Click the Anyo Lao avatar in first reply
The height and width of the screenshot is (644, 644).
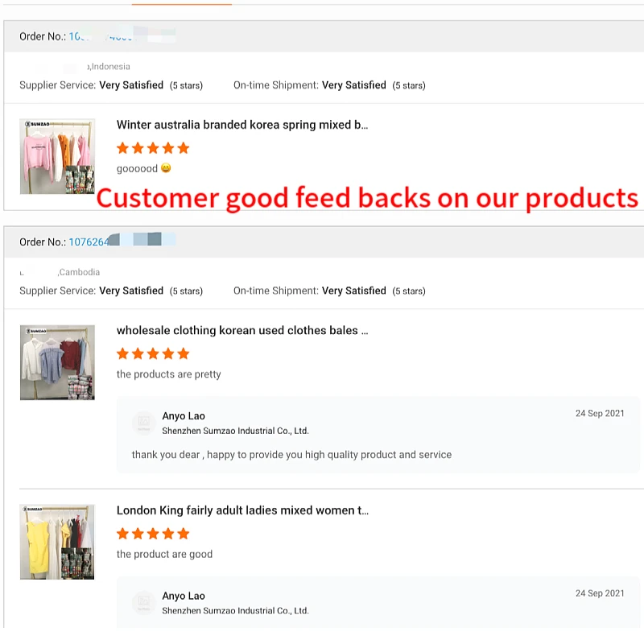[x=143, y=423]
